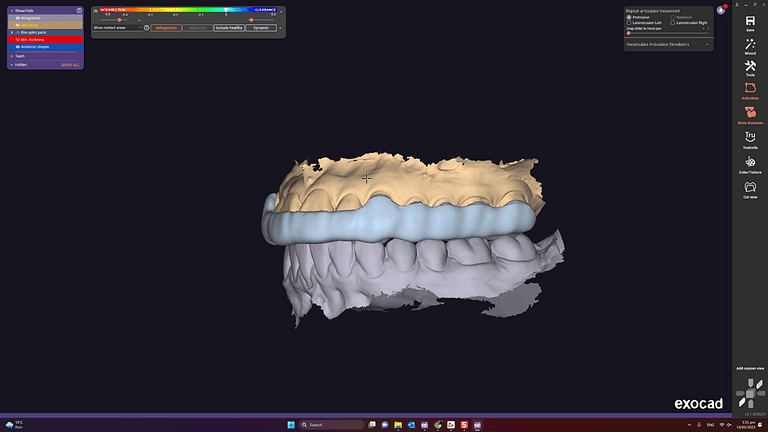Open the Color/Texture icon

[x=749, y=163]
